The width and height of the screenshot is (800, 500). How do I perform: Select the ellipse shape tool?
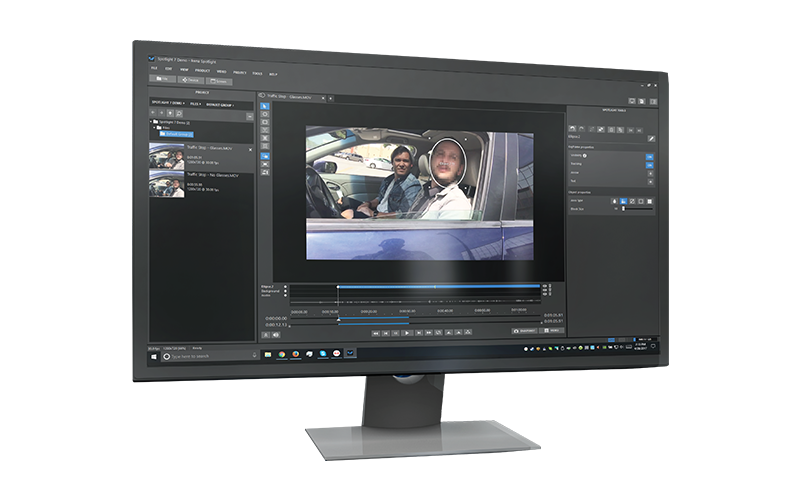pos(265,114)
